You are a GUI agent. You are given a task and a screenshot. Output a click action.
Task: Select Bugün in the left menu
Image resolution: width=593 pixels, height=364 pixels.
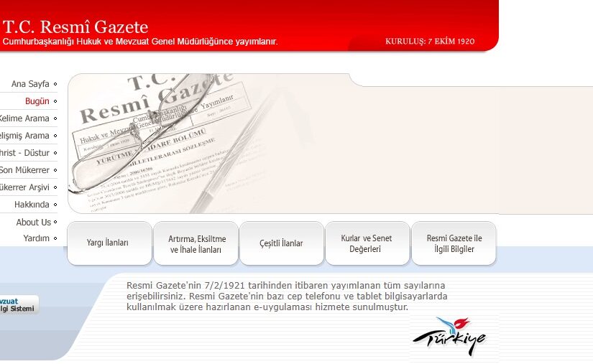[x=37, y=101]
